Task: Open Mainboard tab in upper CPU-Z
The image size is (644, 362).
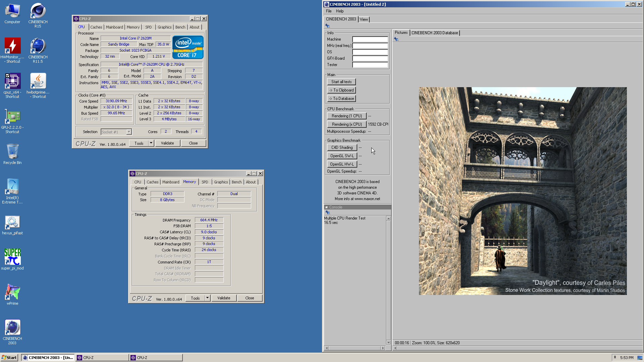Action: (114, 27)
